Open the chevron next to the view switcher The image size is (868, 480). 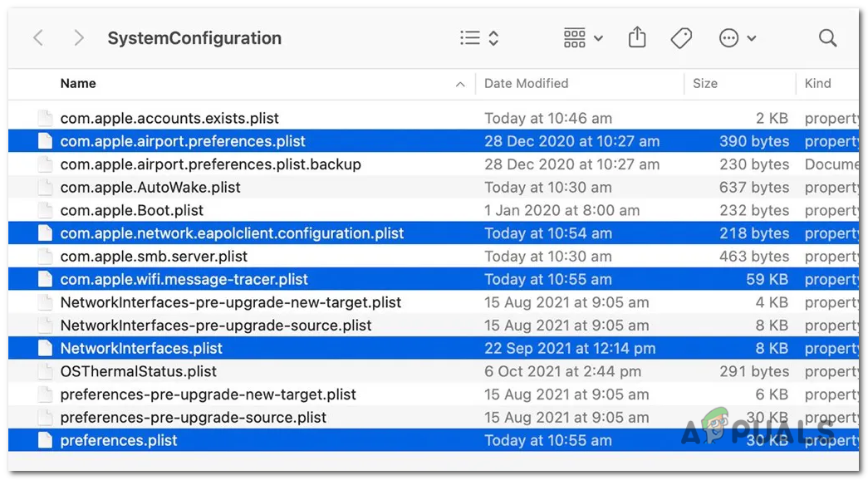pyautogui.click(x=488, y=37)
